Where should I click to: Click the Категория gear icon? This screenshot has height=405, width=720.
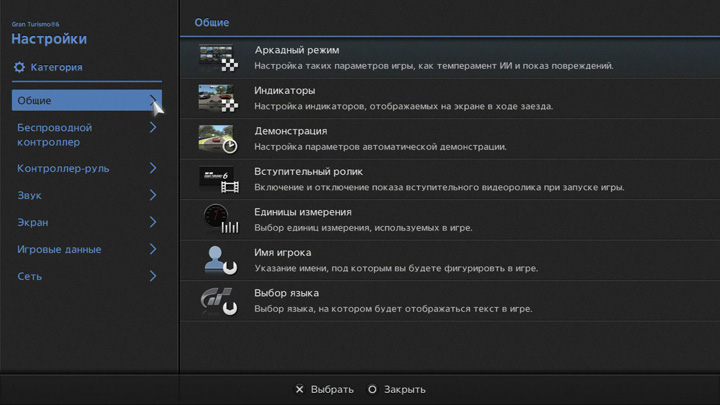point(19,68)
